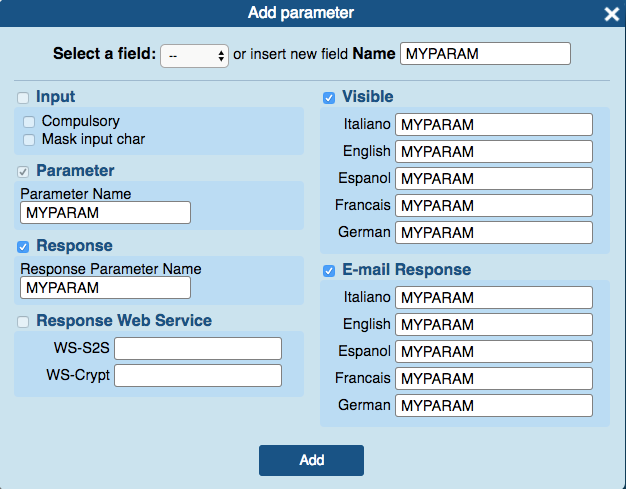Disable the E-mail Response checkbox
The height and width of the screenshot is (489, 626).
coord(329,271)
